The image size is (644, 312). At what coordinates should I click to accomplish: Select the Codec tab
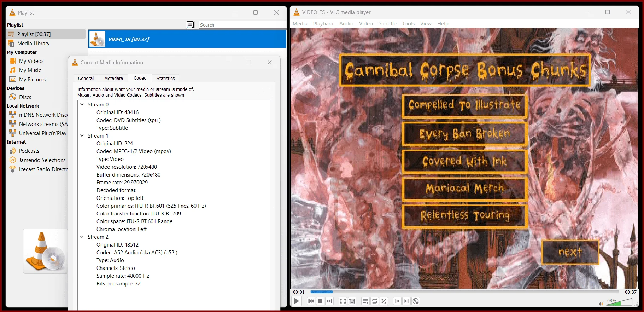coord(140,78)
